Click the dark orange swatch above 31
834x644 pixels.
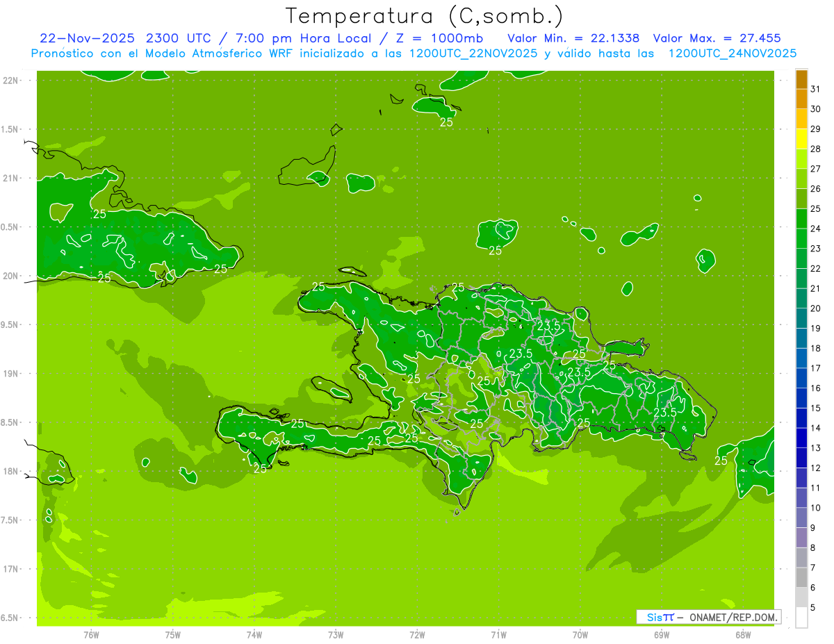coord(801,79)
